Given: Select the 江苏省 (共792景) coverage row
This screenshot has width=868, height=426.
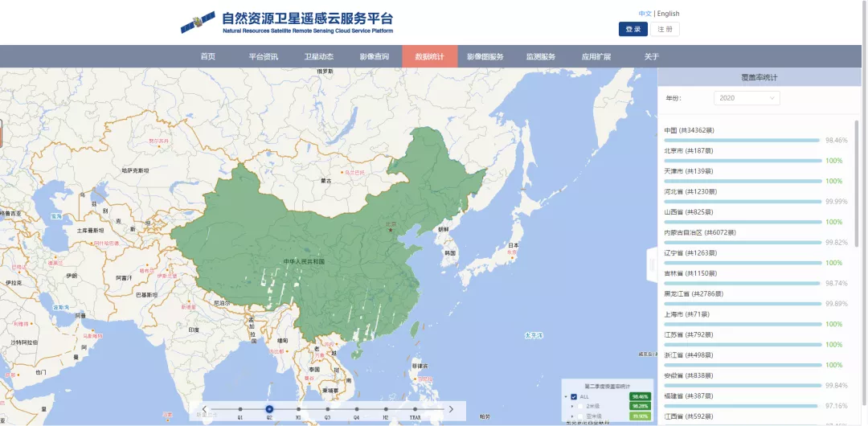Looking at the screenshot, I should click(x=755, y=340).
